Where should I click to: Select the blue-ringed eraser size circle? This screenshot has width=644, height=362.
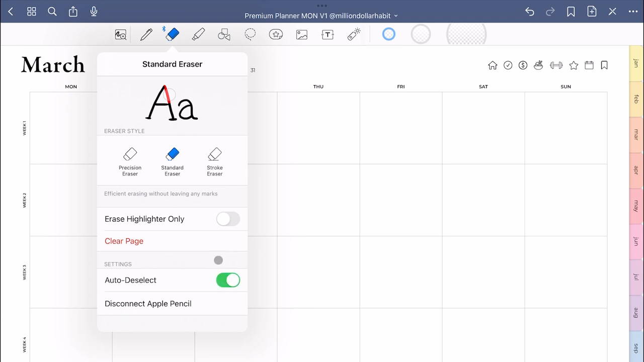(388, 34)
